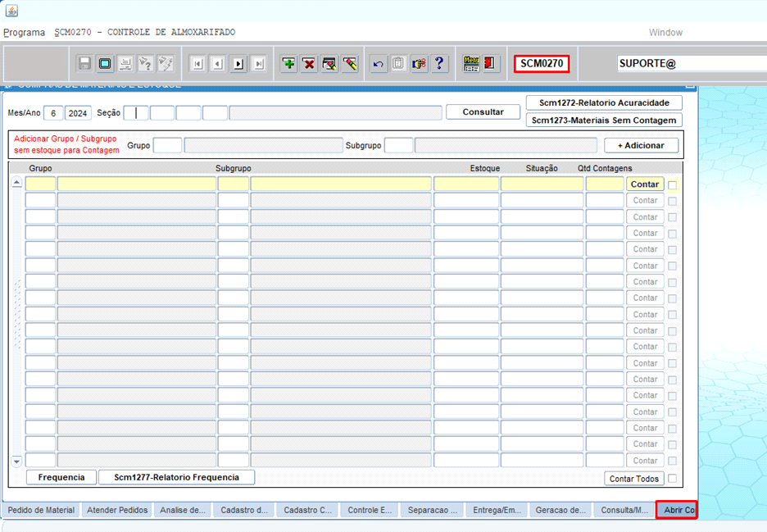Click the screen/monitor toolbar icon
The width and height of the screenshot is (767, 532).
[105, 64]
